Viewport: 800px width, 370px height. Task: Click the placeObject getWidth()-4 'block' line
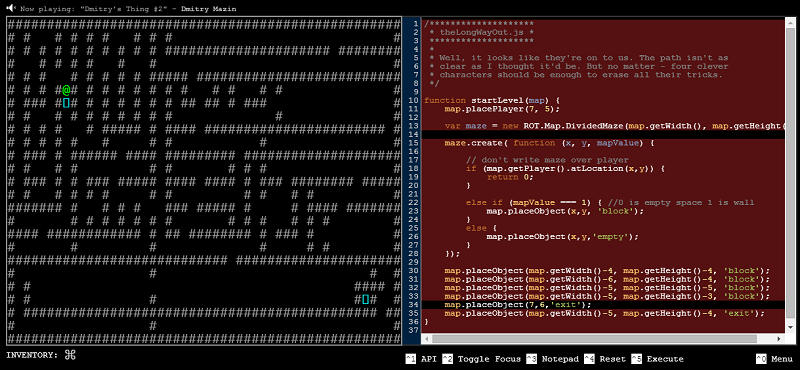(x=607, y=270)
